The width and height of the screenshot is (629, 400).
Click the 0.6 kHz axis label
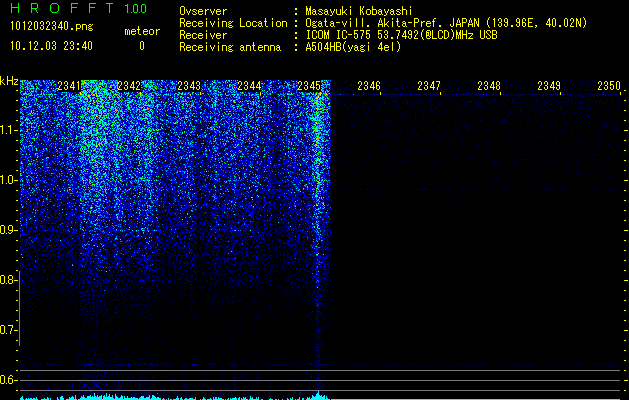pyautogui.click(x=8, y=380)
